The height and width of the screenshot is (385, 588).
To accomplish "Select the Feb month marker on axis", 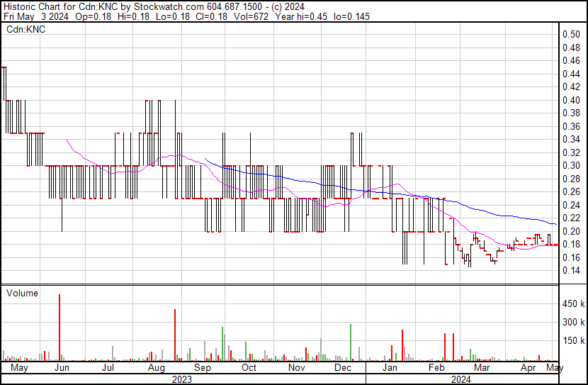I will tap(436, 368).
